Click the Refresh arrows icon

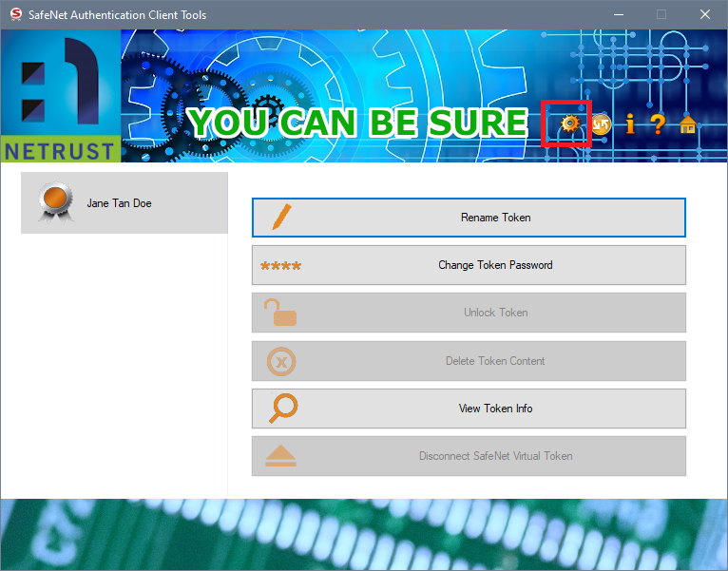(x=601, y=124)
